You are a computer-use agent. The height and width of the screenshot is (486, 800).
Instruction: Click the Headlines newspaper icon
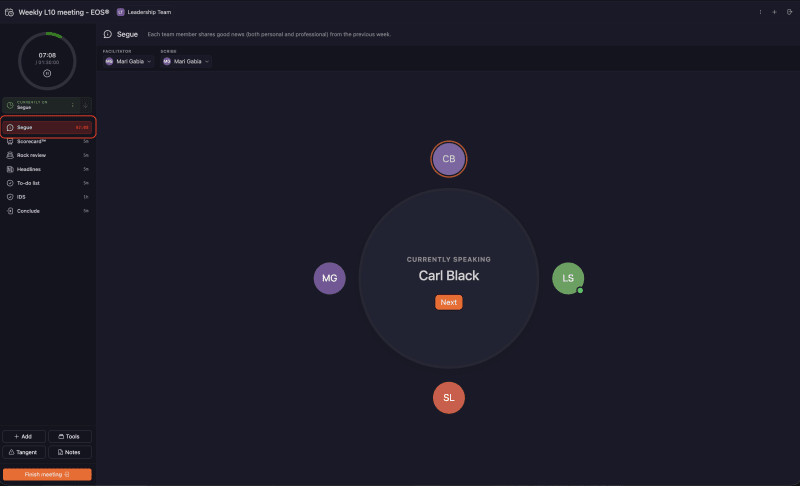10,169
